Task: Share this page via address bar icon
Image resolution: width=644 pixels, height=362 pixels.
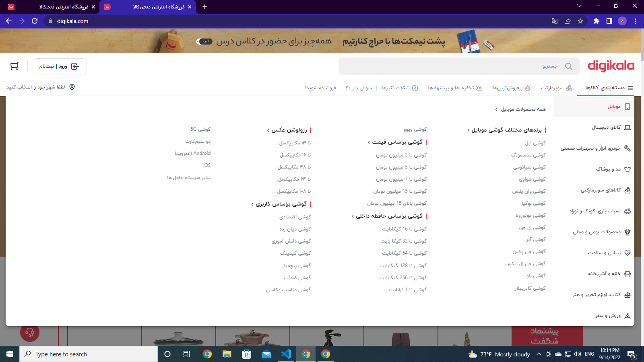Action: [x=568, y=21]
